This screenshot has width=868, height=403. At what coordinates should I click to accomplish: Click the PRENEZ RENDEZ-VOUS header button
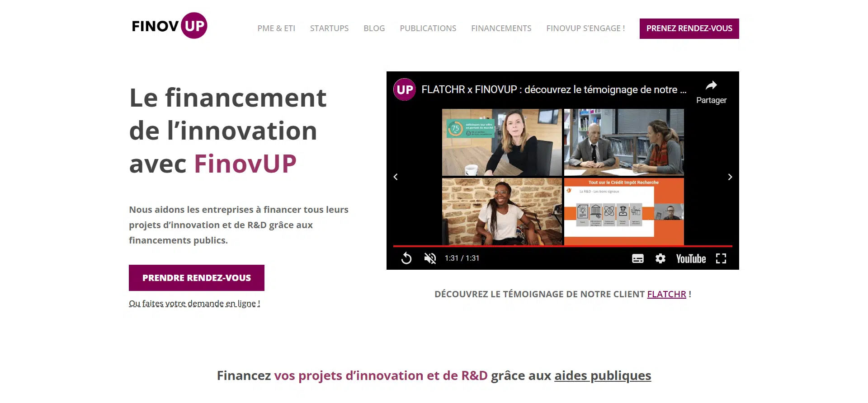(689, 28)
